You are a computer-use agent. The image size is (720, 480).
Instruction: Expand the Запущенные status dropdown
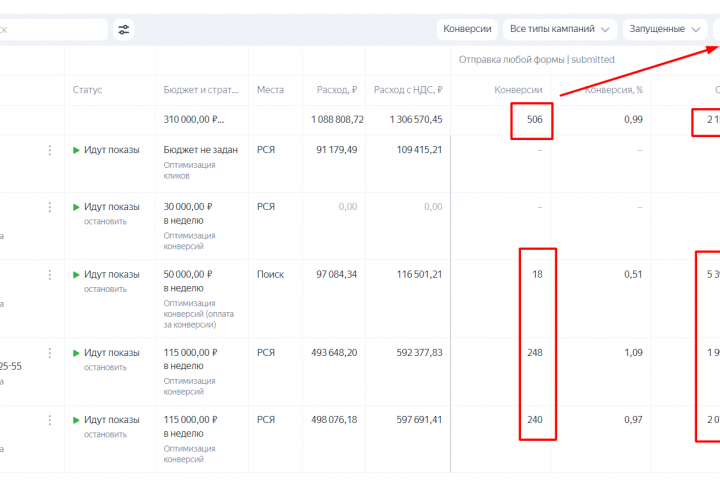pyautogui.click(x=664, y=29)
